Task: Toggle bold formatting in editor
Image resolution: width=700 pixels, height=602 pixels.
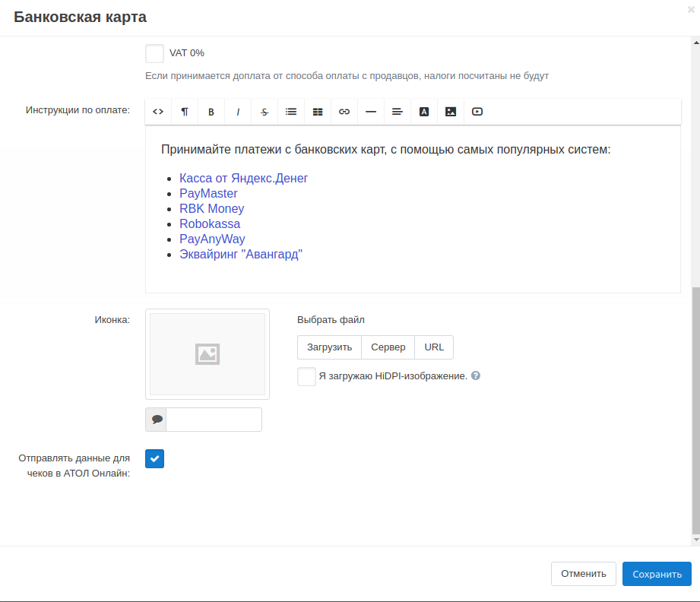Action: click(x=211, y=112)
